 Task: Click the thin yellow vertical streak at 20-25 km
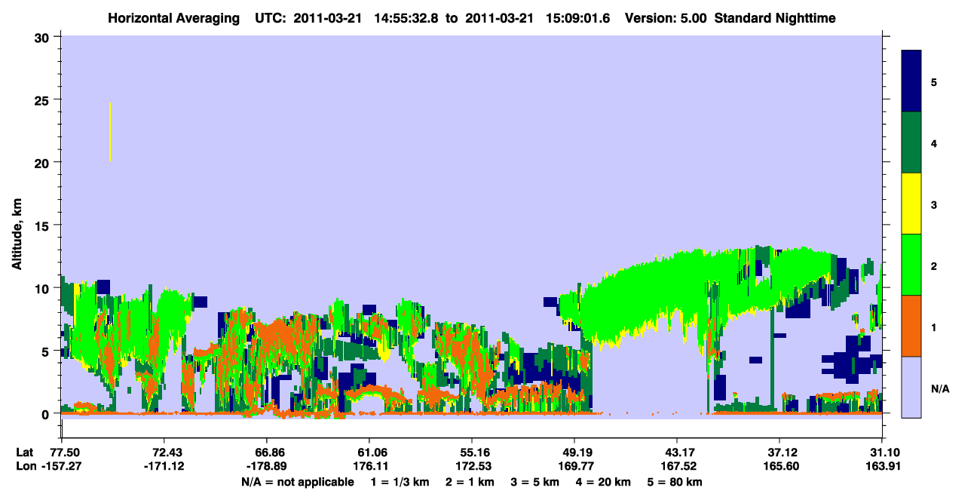110,131
